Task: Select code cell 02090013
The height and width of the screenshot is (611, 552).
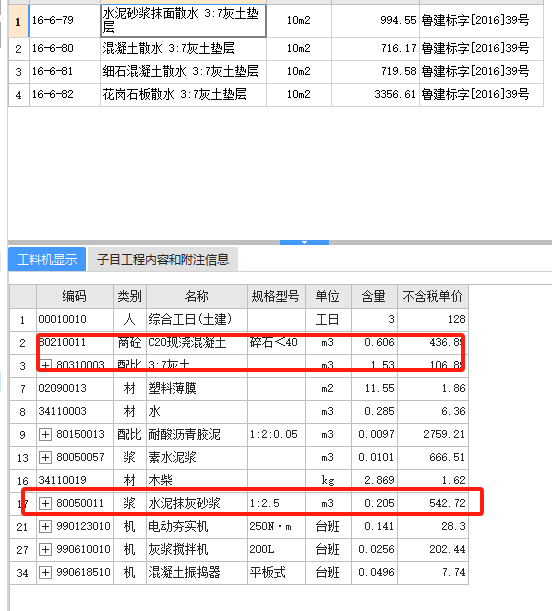Action: (75, 389)
